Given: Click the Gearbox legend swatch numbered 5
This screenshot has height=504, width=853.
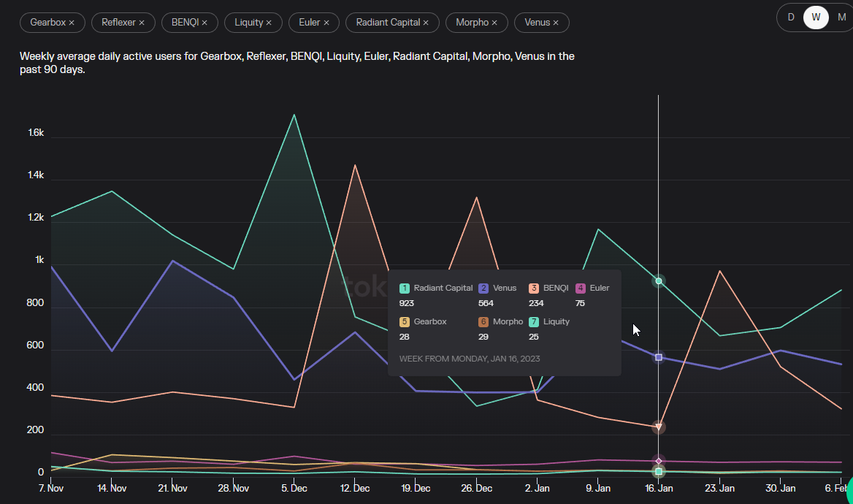Looking at the screenshot, I should tap(404, 322).
